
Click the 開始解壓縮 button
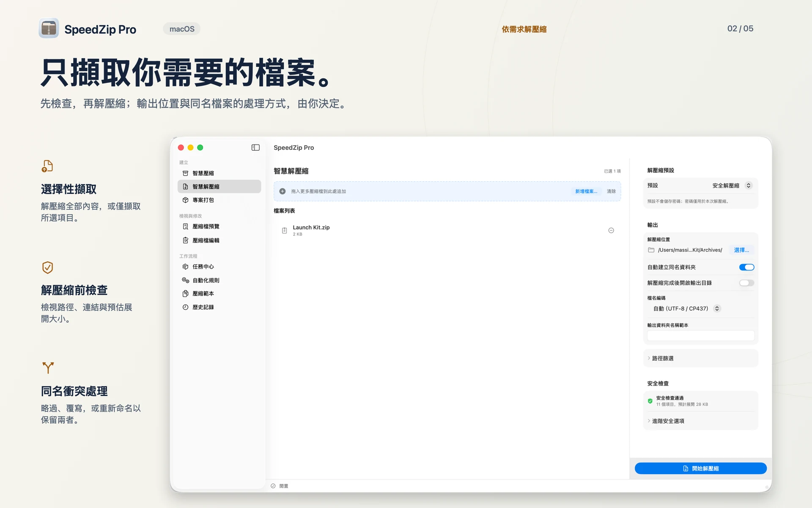700,468
